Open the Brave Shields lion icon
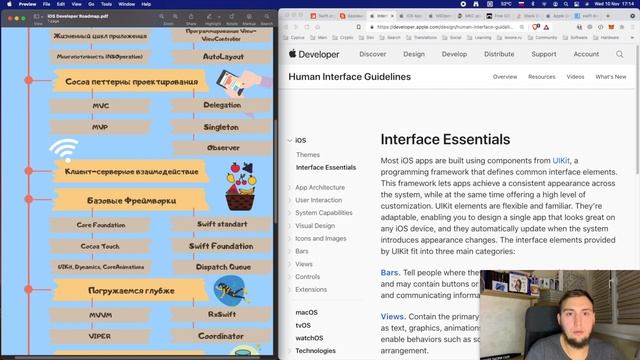The image size is (640, 360). 536,27
